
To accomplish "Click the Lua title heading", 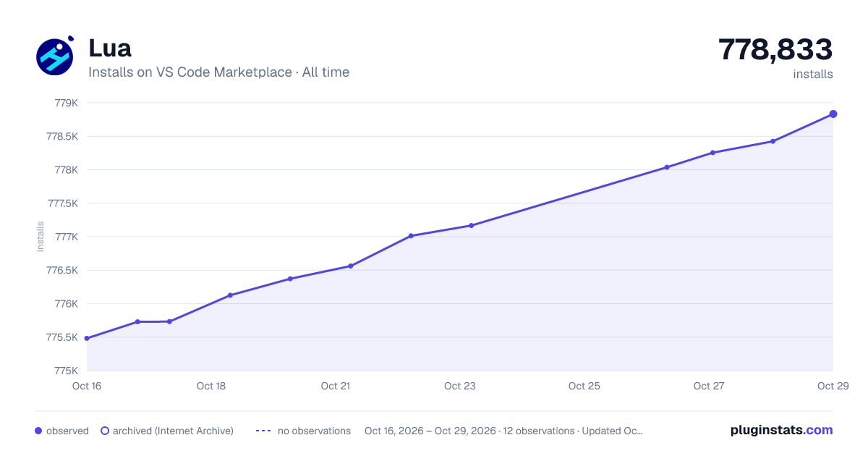I will tap(110, 48).
